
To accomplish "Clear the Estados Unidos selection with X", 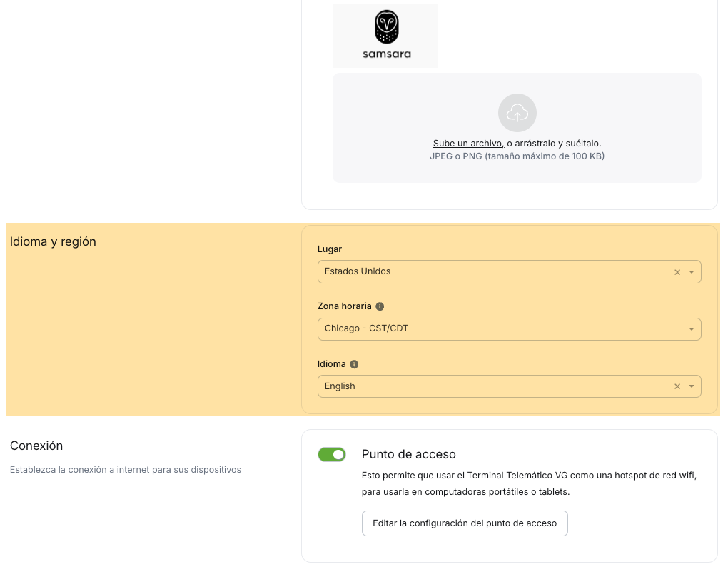I will pyautogui.click(x=677, y=272).
